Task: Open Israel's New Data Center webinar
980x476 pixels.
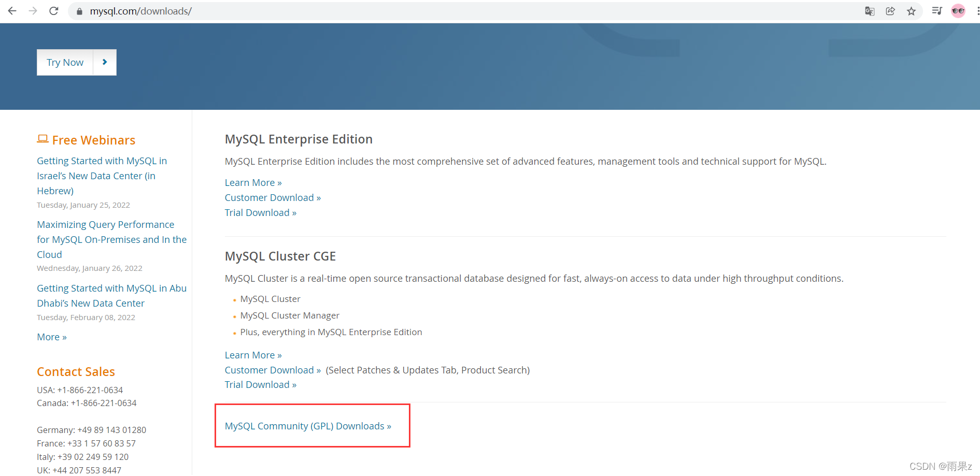Action: 102,176
